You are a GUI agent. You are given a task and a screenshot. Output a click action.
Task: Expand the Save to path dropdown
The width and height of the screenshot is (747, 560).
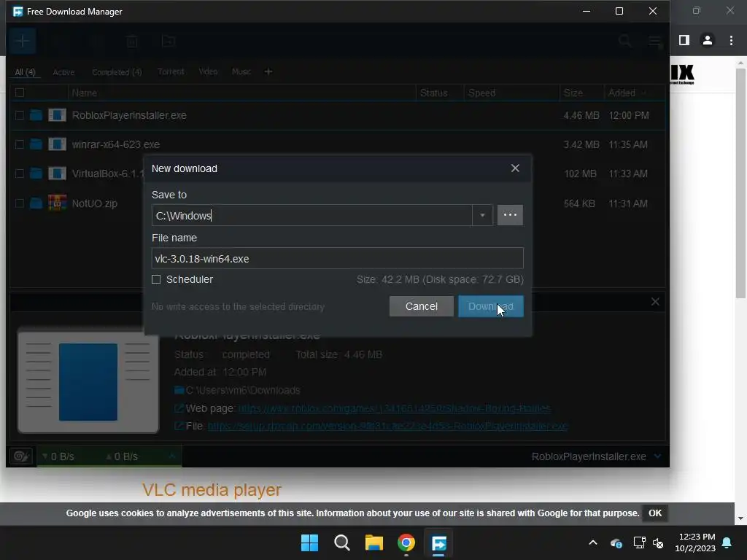pos(482,215)
